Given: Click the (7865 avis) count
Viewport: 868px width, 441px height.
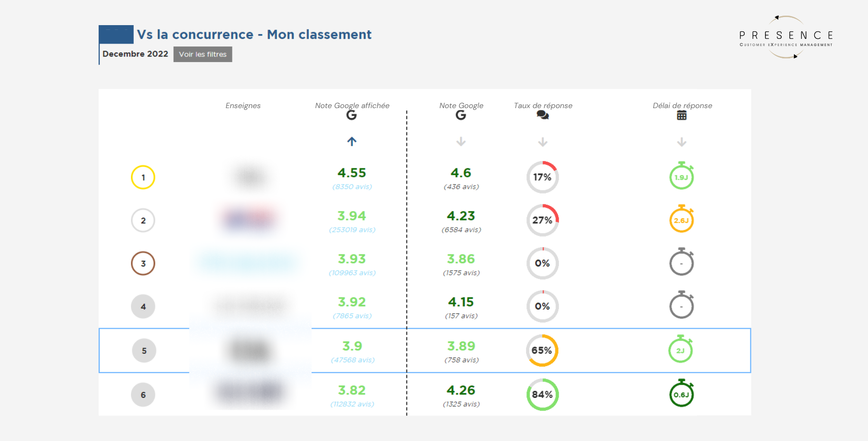Looking at the screenshot, I should 352,316.
